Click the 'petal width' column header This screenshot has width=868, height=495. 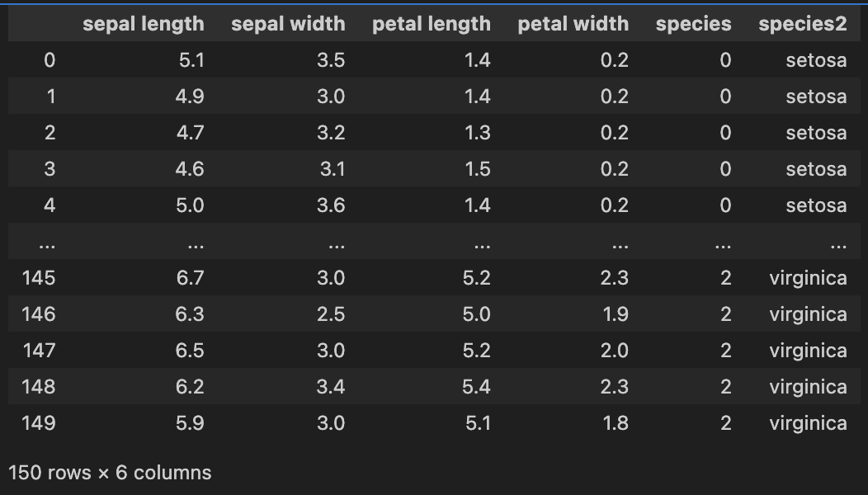573,24
